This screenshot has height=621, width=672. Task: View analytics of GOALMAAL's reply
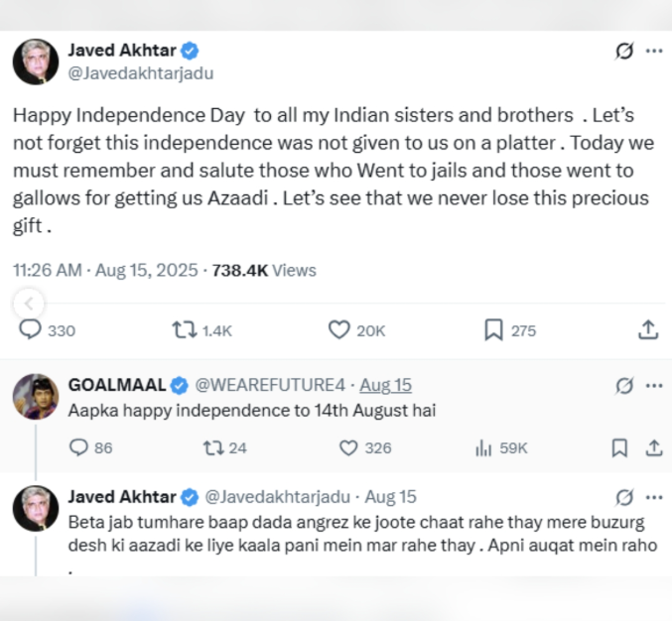coord(484,448)
